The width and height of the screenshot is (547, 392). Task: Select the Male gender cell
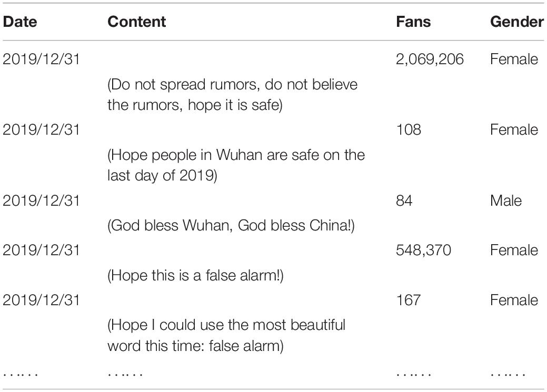(506, 200)
